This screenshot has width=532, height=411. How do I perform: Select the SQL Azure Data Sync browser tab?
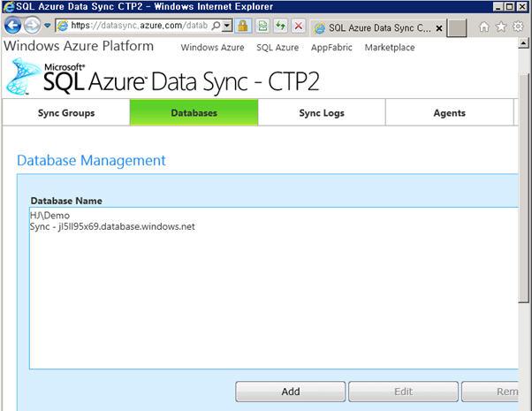(377, 27)
